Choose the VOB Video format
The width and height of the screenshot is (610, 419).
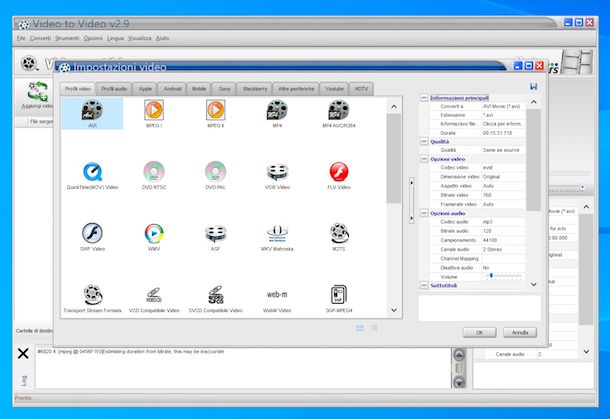point(277,175)
